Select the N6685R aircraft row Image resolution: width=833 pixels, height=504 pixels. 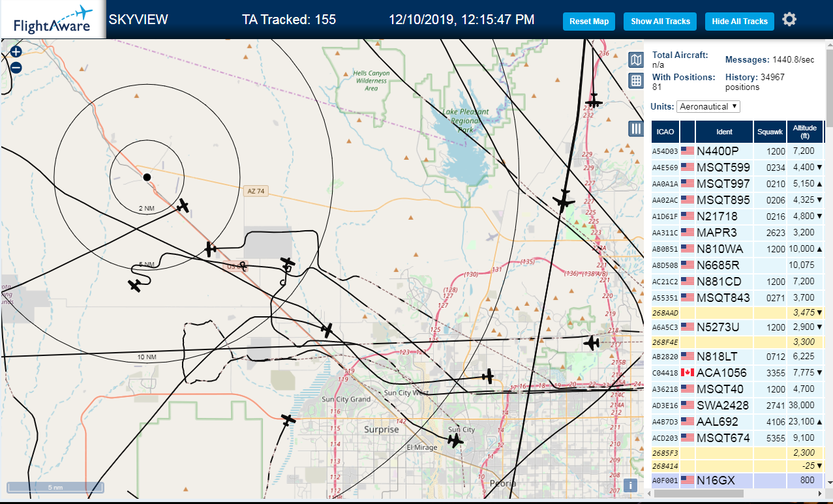pos(737,265)
